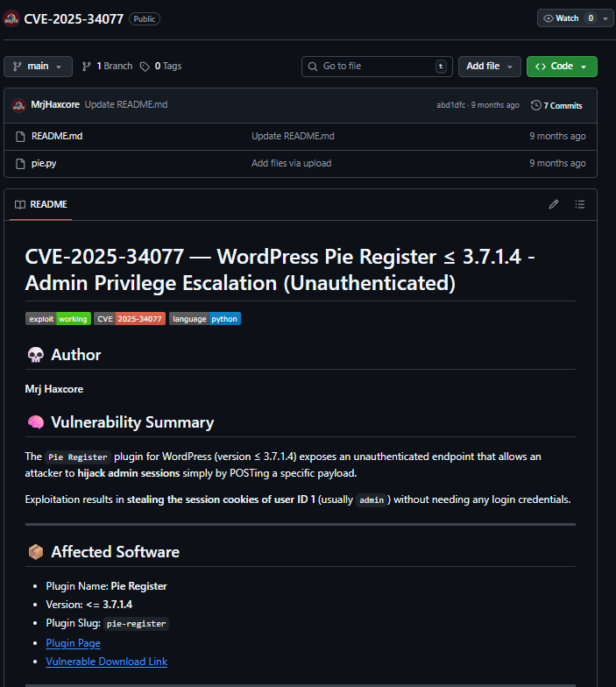Open the Vulnerable Download Link
Viewport: 616px width, 687px height.
[x=107, y=662]
